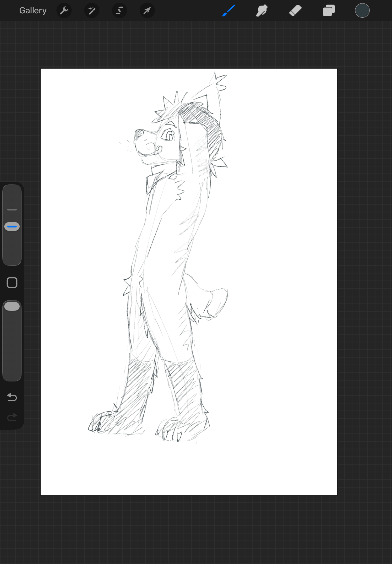
Task: Select the Eraser tool
Action: click(295, 11)
